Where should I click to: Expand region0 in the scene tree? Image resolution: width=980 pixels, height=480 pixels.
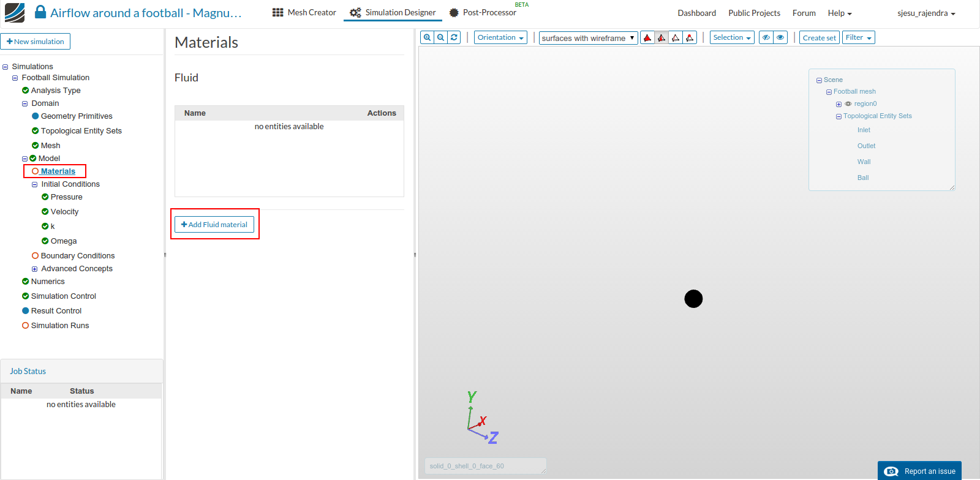[x=839, y=104]
